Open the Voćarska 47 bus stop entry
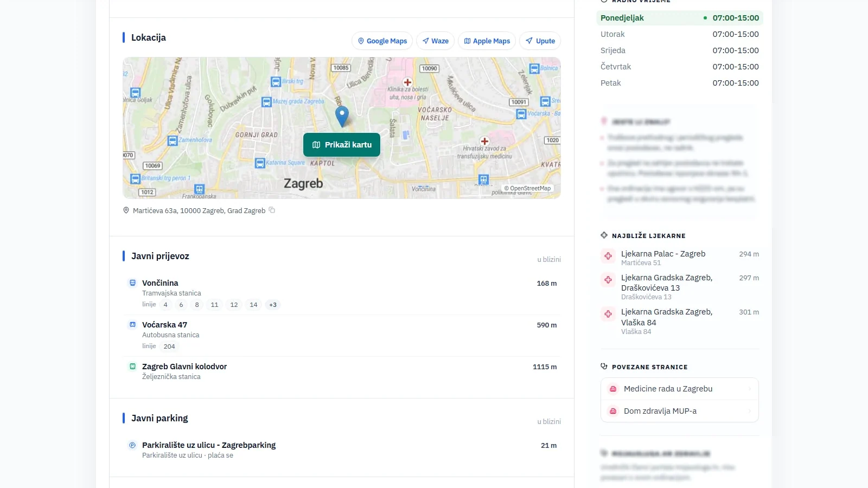Viewport: 868px width, 488px height. click(x=342, y=335)
